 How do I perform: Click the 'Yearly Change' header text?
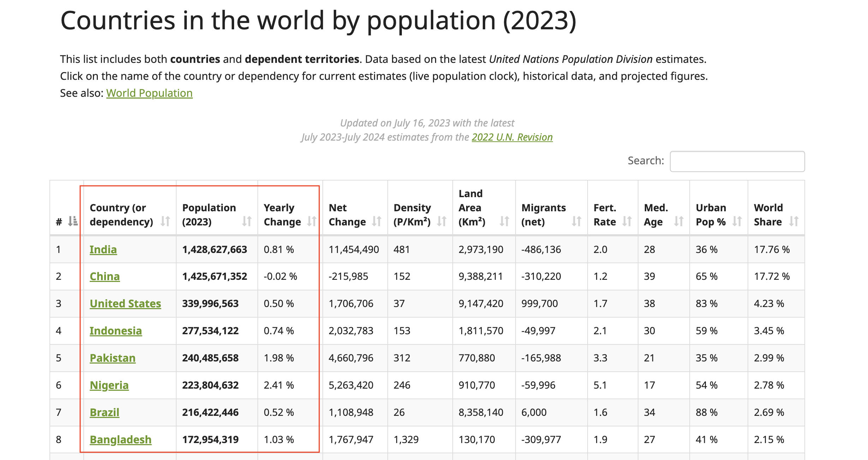pos(283,214)
